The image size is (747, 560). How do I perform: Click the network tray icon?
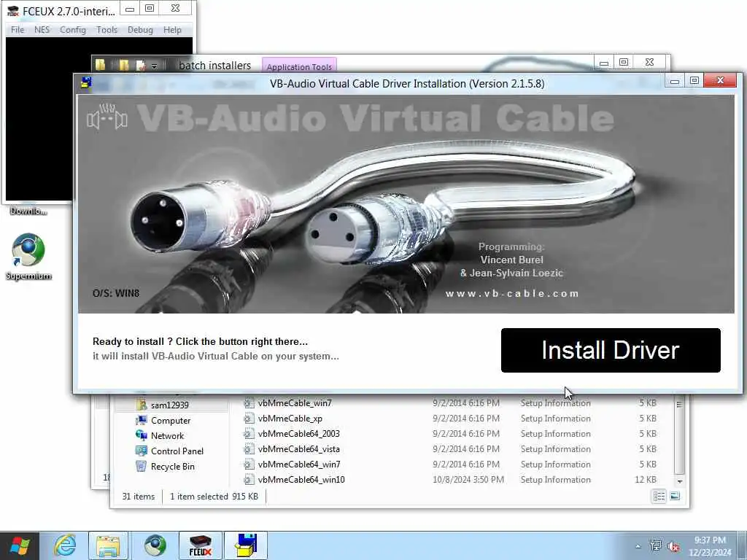point(656,545)
